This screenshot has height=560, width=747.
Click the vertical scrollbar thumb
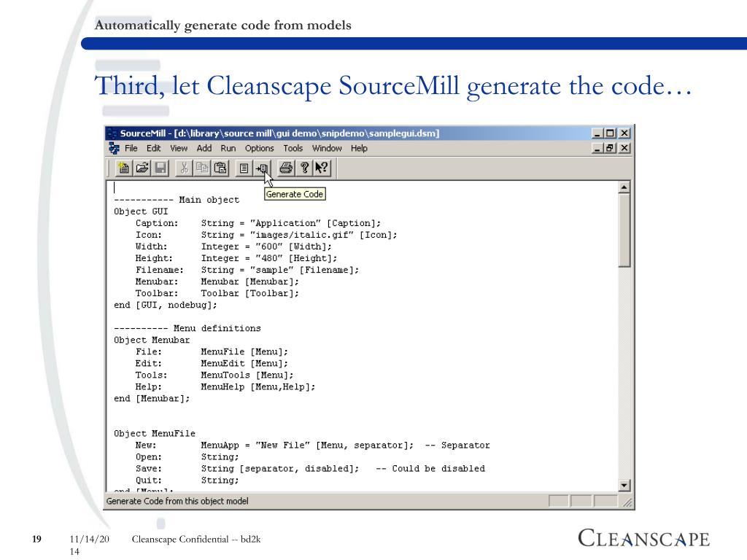tap(624, 230)
